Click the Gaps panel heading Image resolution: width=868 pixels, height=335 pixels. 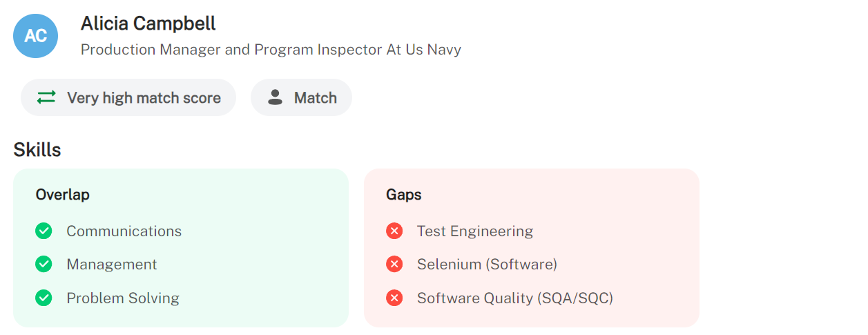click(403, 195)
